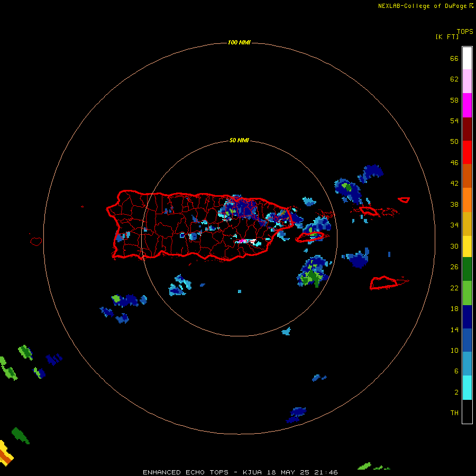Click the 'ENHANCED ECHO TOPS - KJUA' caption
476x476 pixels.
202,472
